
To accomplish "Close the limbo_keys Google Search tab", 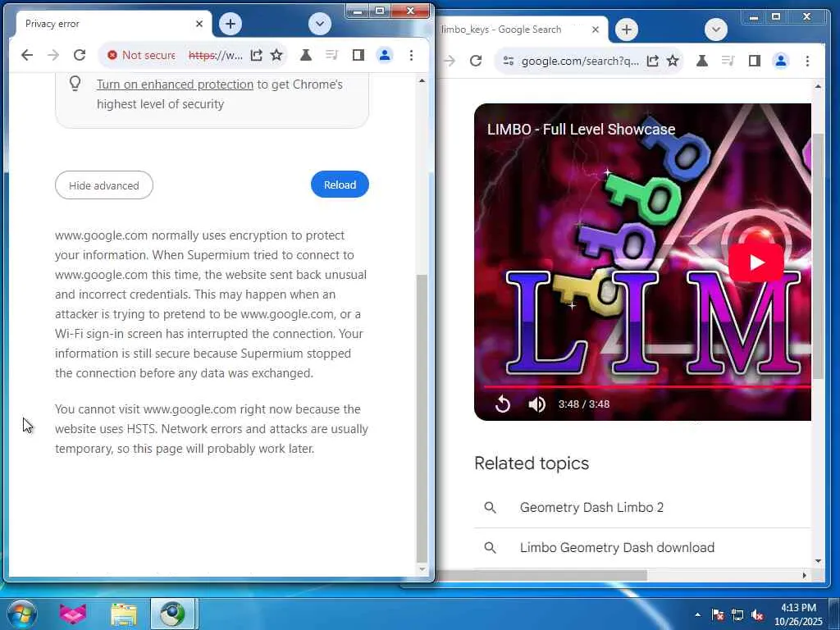I will [596, 30].
